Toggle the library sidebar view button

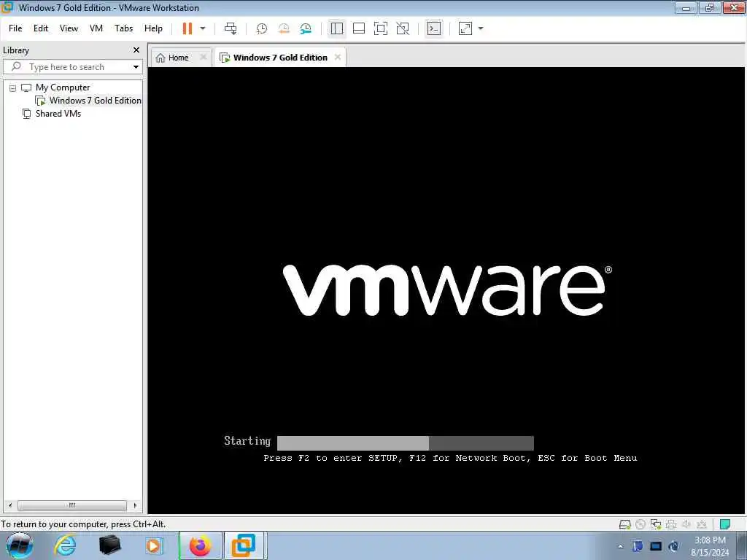337,28
